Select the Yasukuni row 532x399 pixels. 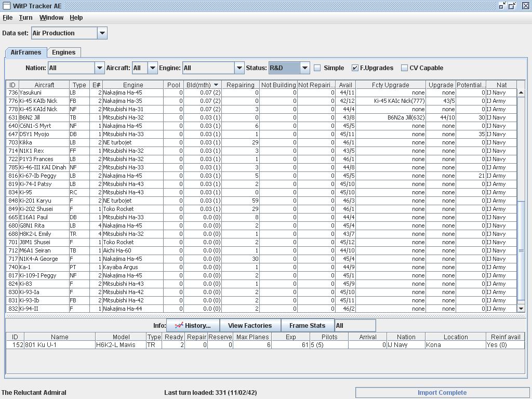261,92
